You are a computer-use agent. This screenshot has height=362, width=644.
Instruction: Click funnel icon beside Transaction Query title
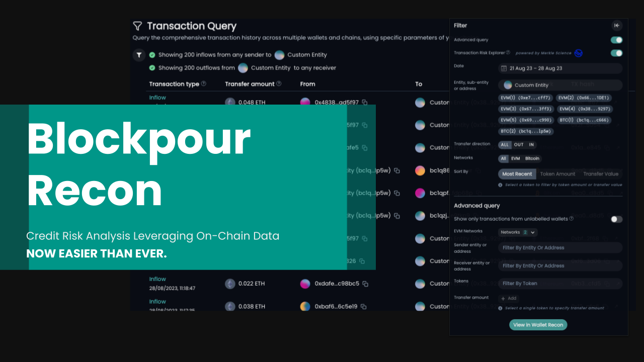[137, 26]
